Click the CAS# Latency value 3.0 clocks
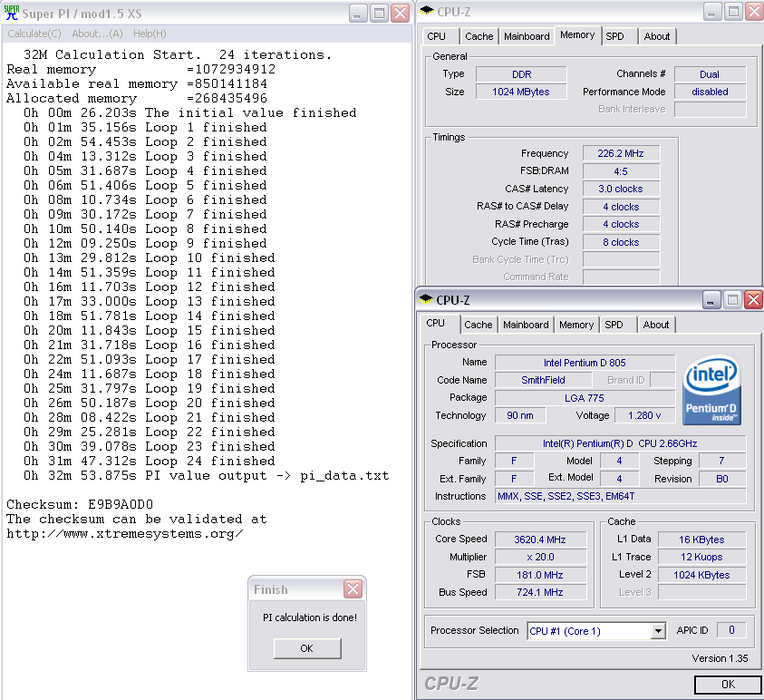Viewport: 764px width, 700px height. (621, 190)
